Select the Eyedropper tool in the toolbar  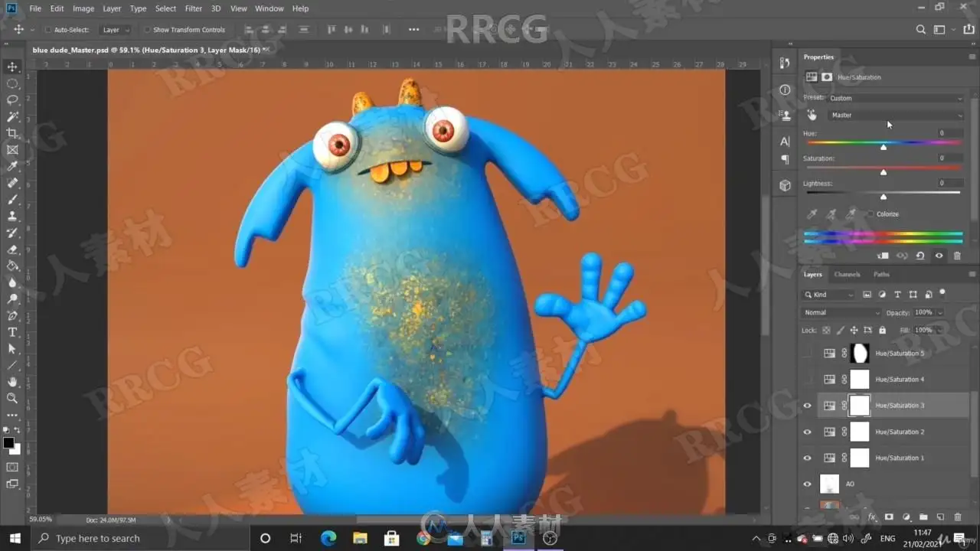[12, 166]
